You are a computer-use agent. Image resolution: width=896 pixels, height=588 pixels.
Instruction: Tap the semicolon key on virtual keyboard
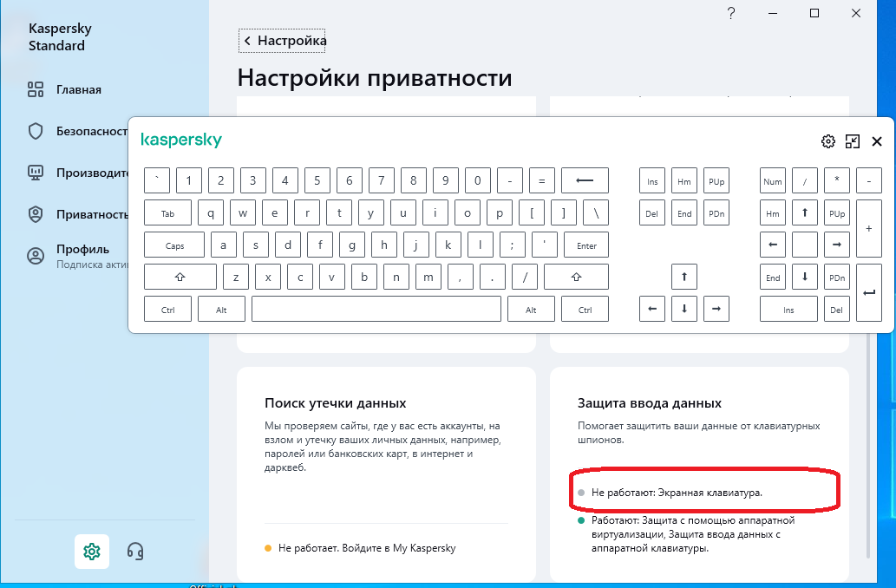[513, 245]
